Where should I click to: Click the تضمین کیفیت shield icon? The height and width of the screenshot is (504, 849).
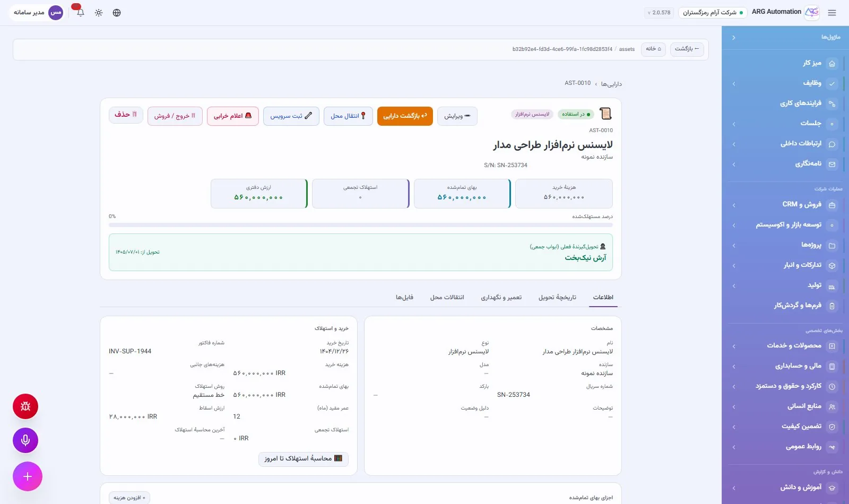[832, 427]
